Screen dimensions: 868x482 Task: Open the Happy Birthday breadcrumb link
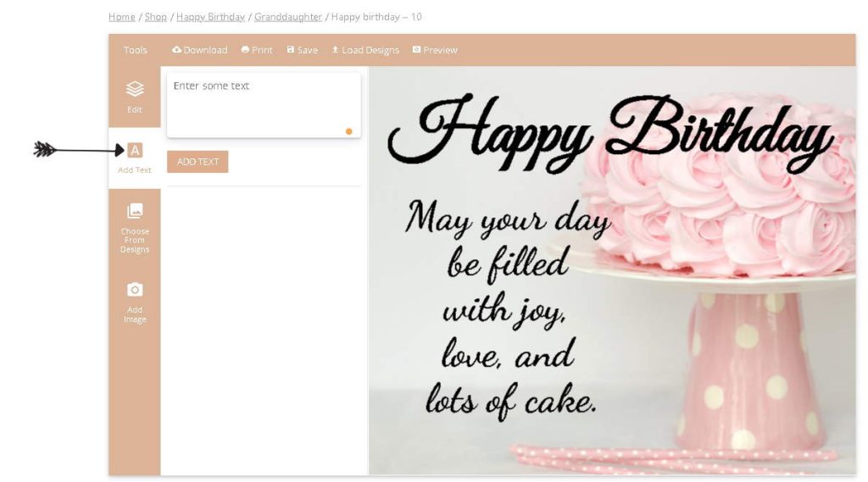click(x=210, y=17)
